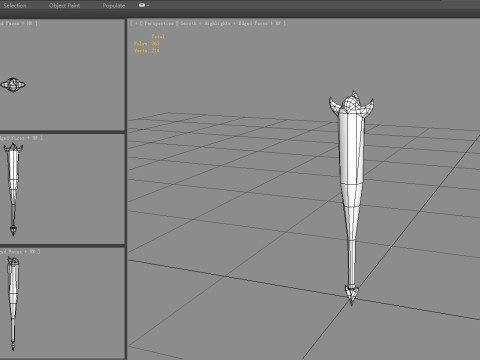Open the Perspective viewport [+] menu
Screen dimensions: 480x360
[x=136, y=23]
